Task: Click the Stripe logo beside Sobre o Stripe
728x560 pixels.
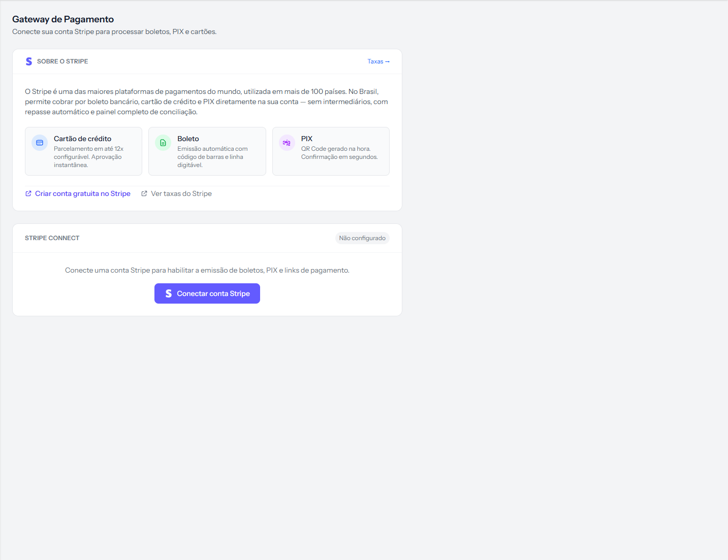Action: pos(29,61)
